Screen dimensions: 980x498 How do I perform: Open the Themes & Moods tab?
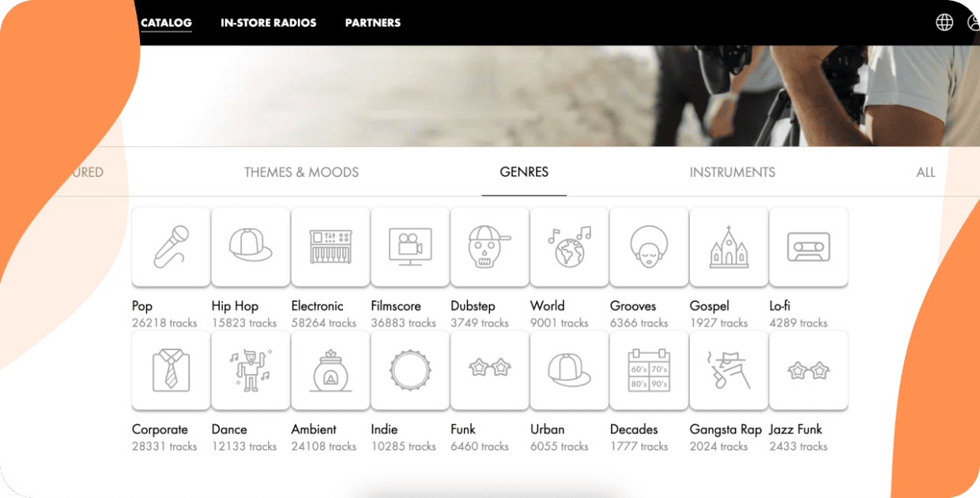click(x=301, y=172)
